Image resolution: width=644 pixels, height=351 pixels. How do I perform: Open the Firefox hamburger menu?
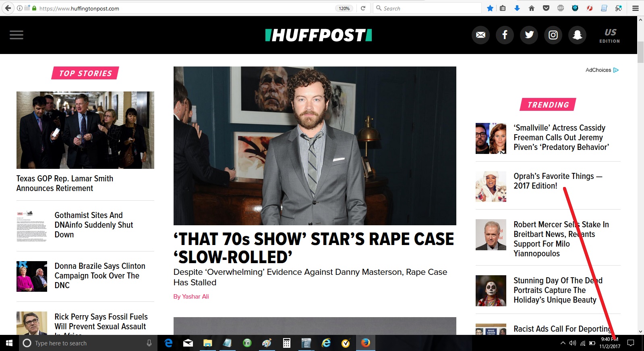point(636,8)
